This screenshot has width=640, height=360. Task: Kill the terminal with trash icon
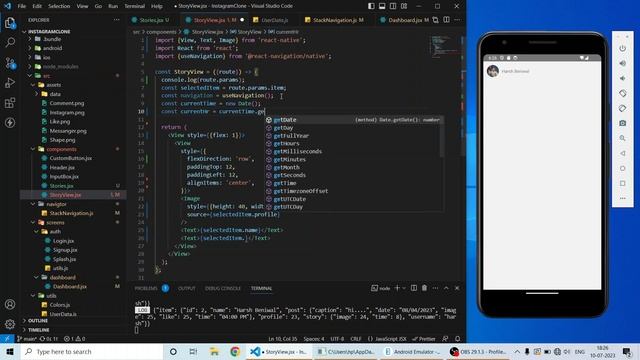tap(424, 288)
